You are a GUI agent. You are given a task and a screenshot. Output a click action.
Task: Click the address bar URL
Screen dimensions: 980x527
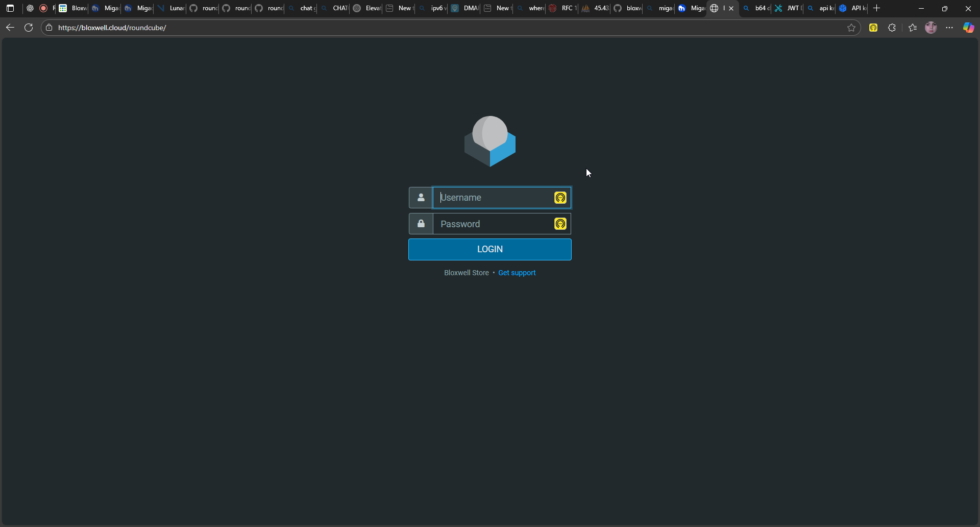pyautogui.click(x=112, y=28)
